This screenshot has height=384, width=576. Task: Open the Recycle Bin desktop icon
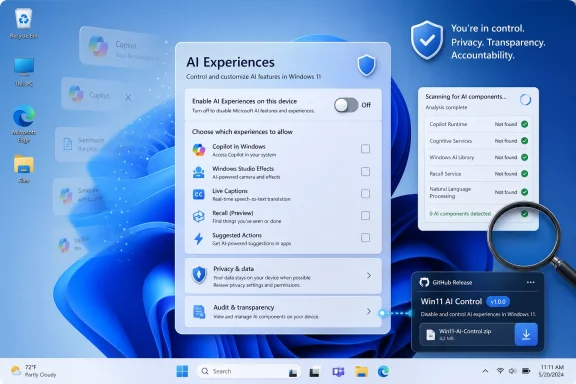[x=24, y=23]
